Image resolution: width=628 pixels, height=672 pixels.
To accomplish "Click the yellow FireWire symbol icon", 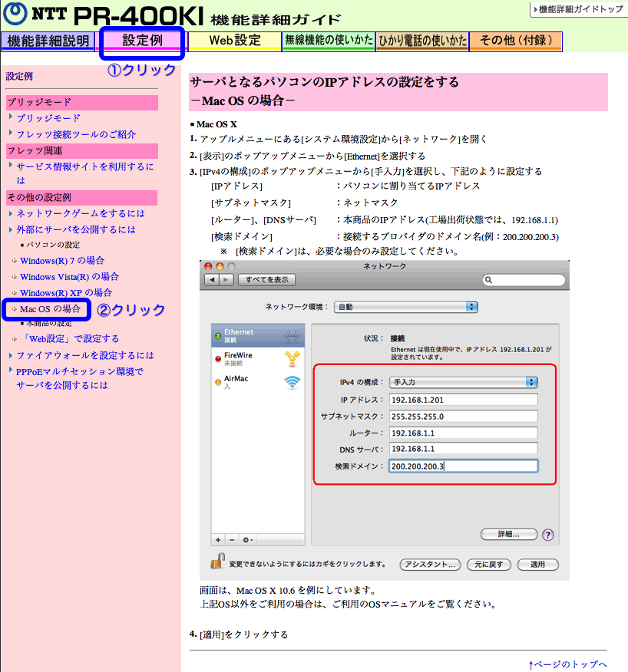I will [293, 359].
